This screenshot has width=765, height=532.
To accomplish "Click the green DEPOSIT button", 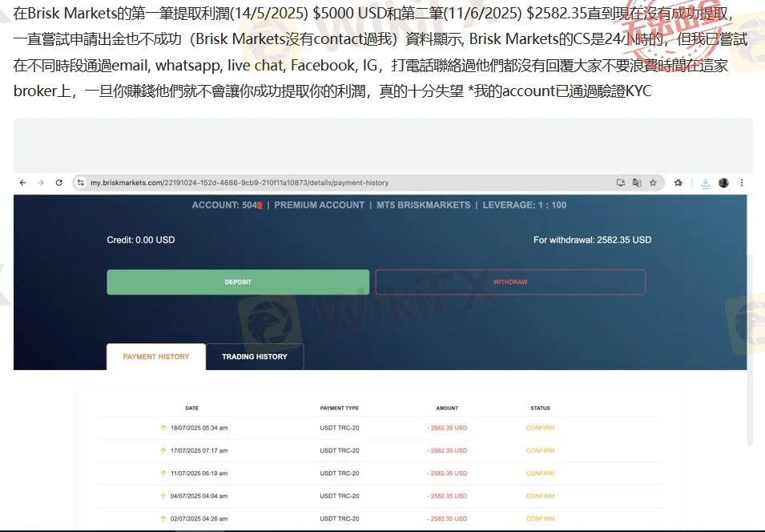I will (238, 282).
